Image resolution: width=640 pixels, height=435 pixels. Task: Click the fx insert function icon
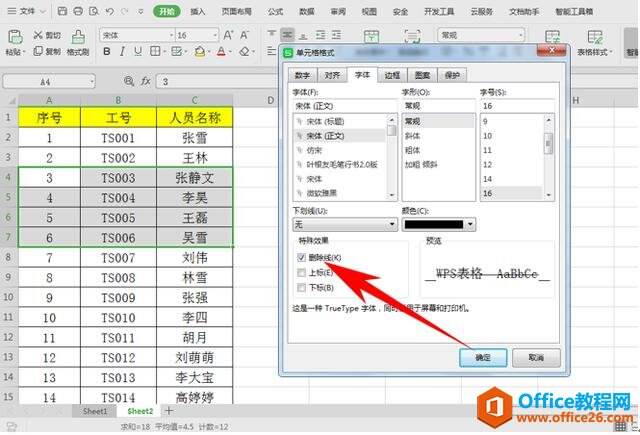pos(145,81)
